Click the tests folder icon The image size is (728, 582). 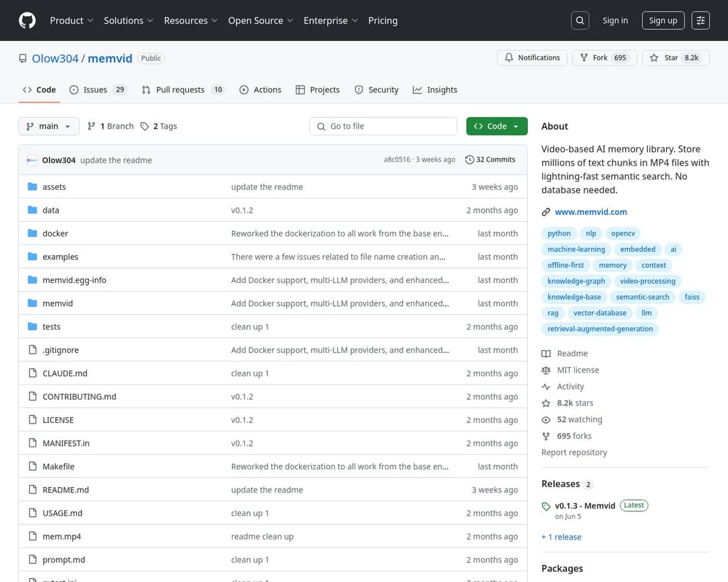pyautogui.click(x=32, y=326)
